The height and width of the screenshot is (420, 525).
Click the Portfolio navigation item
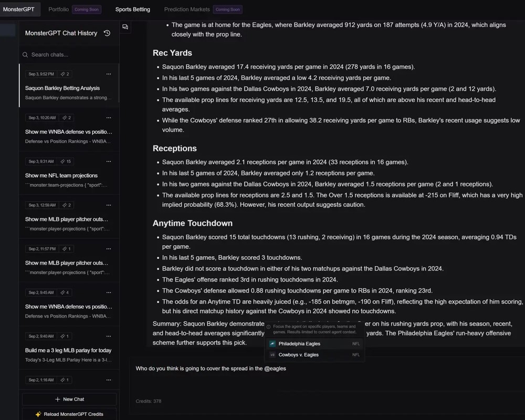(x=58, y=9)
